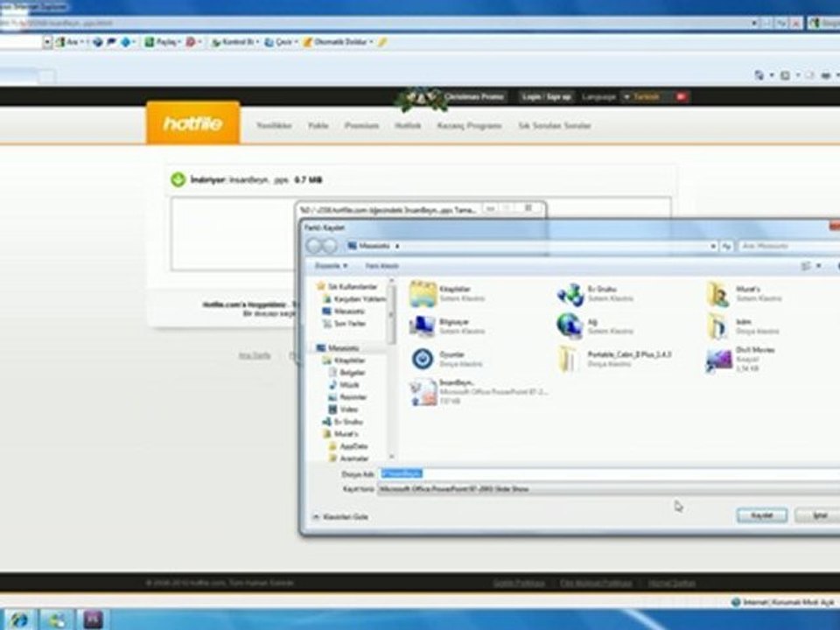The width and height of the screenshot is (840, 630).
Task: Click the green download icon beside İndiriliyor
Action: [178, 179]
